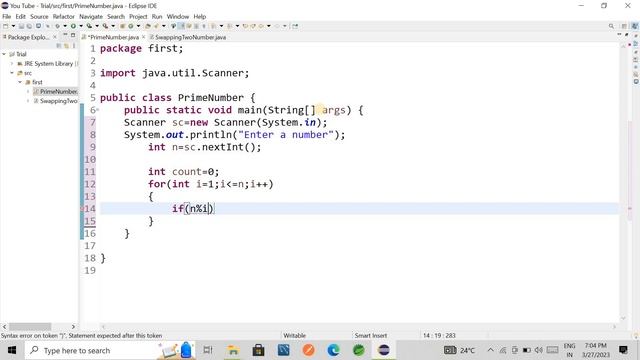Image resolution: width=640 pixels, height=360 pixels.
Task: Click the New file toolbar icon
Action: [x=5, y=26]
